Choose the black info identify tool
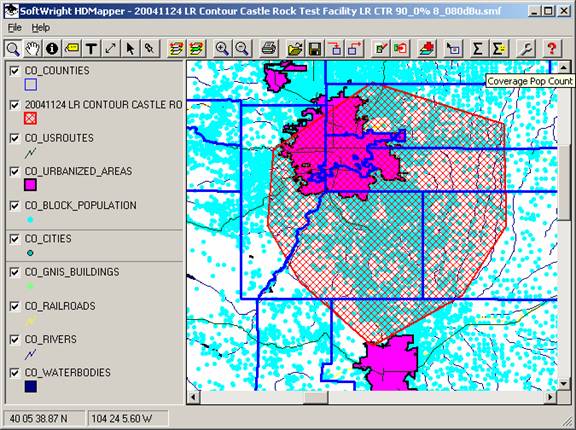 pyautogui.click(x=52, y=48)
